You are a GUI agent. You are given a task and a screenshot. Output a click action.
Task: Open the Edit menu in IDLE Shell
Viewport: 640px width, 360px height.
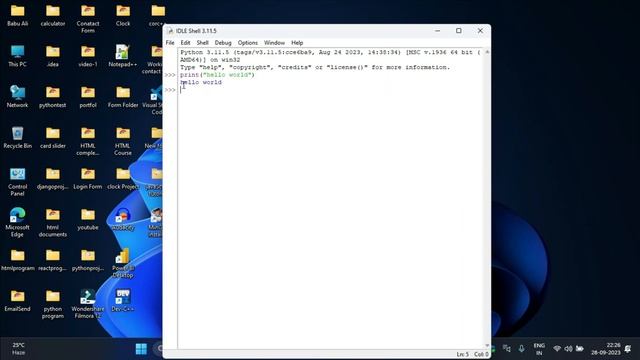pos(185,42)
